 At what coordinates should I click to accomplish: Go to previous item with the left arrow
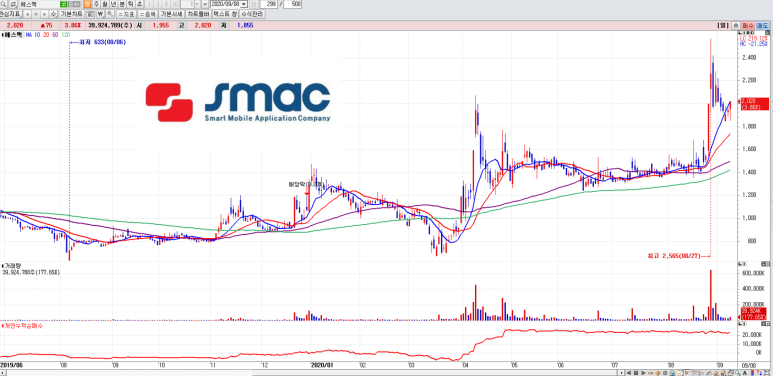click(27, 14)
